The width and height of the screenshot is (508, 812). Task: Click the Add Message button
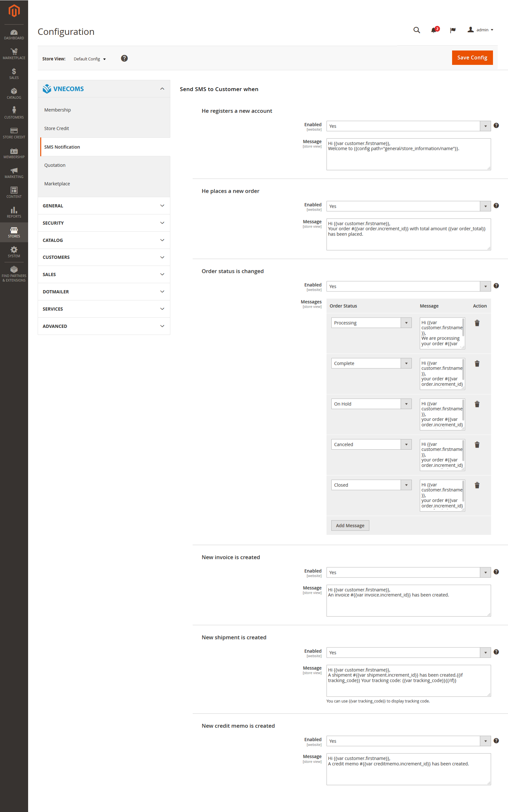pyautogui.click(x=350, y=525)
